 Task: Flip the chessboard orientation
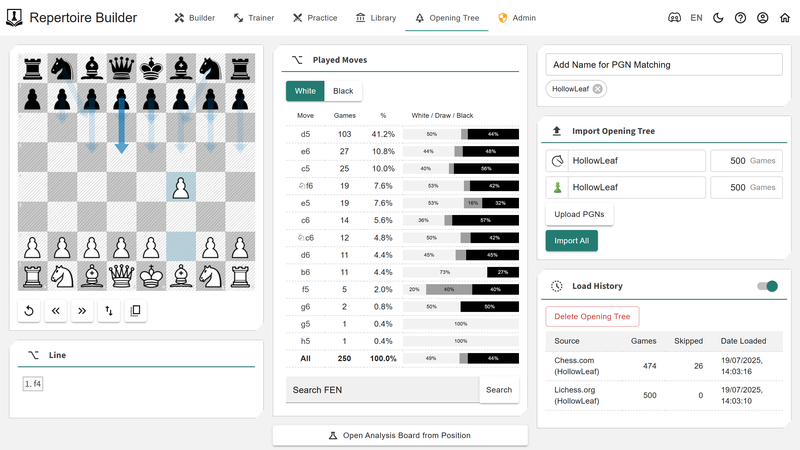tap(109, 311)
